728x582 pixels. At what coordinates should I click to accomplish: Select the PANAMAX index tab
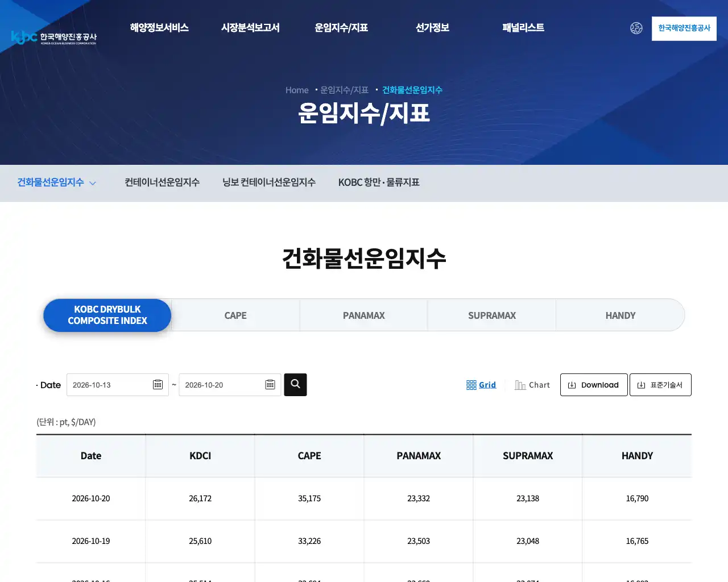pos(364,315)
